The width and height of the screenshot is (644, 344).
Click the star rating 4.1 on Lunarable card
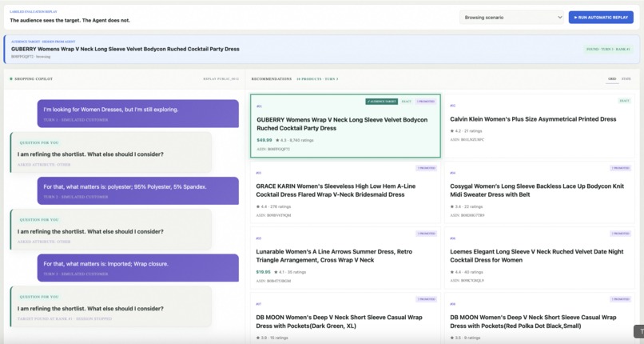point(290,272)
